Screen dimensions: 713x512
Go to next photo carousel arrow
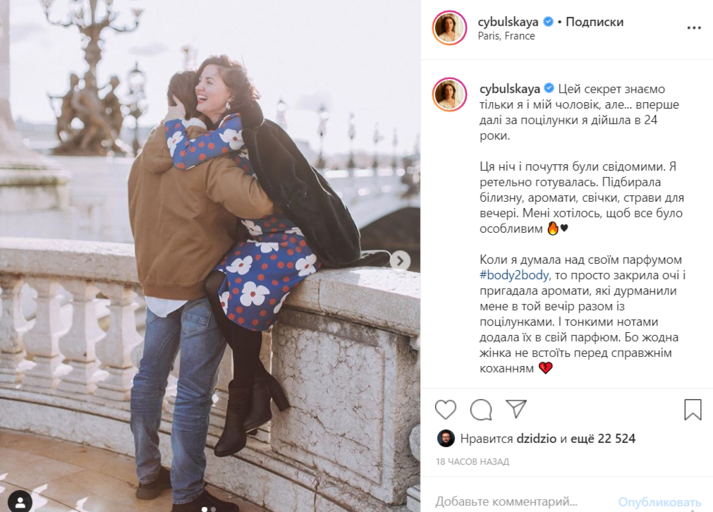coord(400,261)
